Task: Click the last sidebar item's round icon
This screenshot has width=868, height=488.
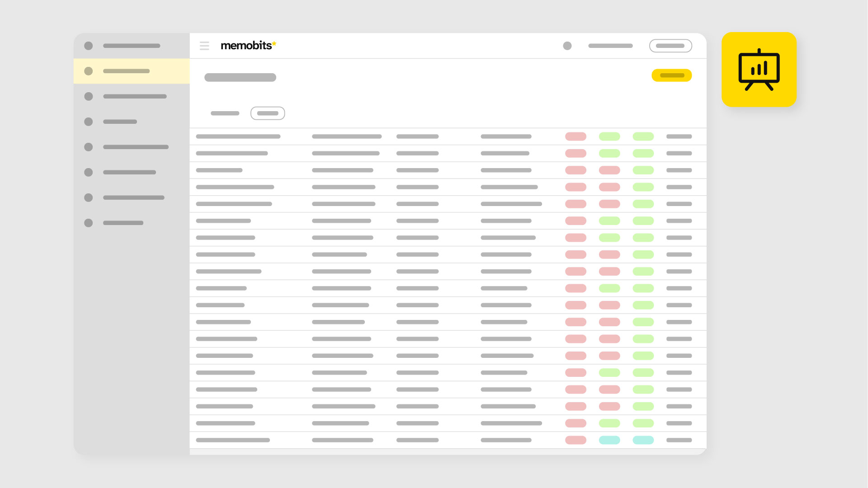Action: (x=89, y=223)
